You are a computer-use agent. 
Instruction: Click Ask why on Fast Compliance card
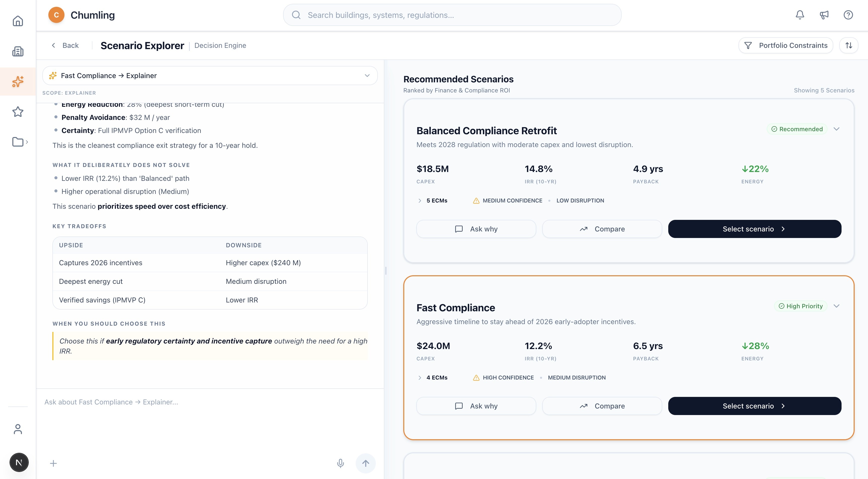(476, 406)
